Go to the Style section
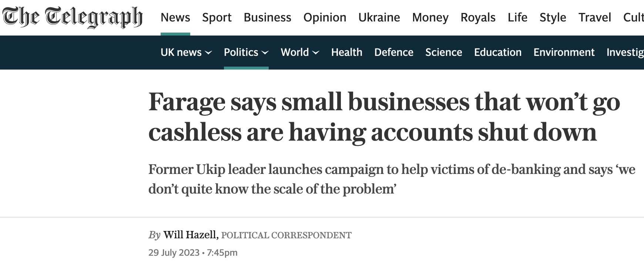The width and height of the screenshot is (644, 262). pyautogui.click(x=553, y=17)
